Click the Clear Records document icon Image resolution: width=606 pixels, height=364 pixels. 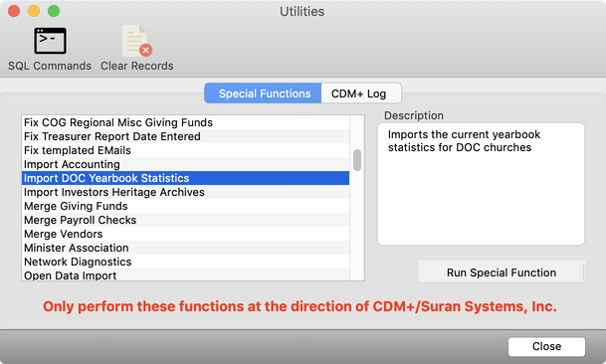pos(136,41)
